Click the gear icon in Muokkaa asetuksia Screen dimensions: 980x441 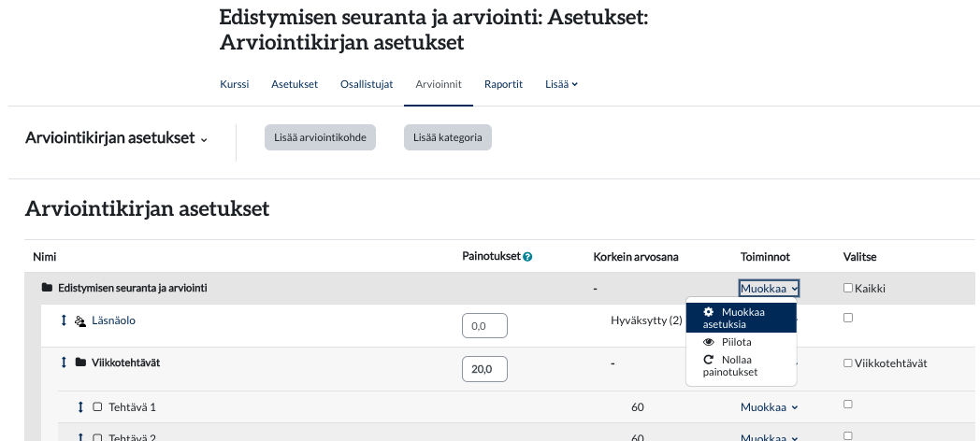click(x=708, y=312)
